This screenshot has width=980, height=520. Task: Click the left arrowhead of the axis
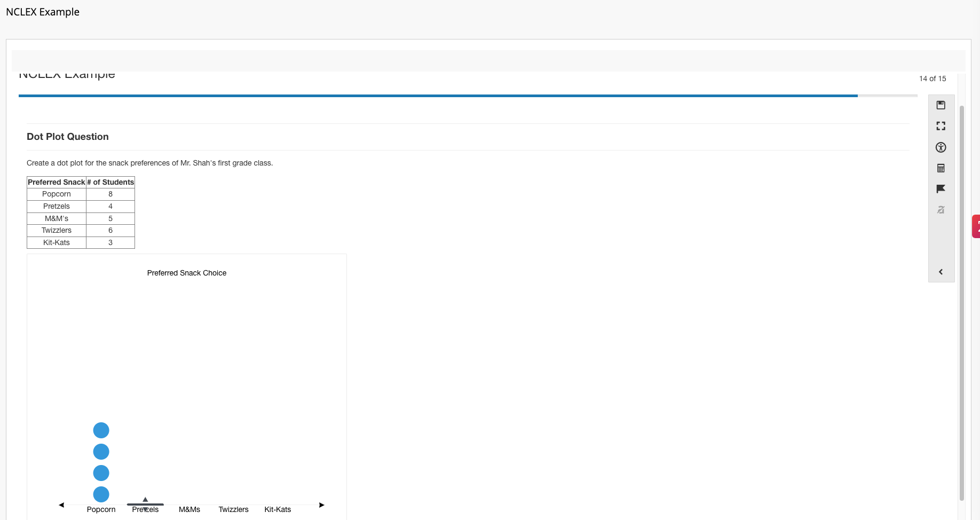click(61, 505)
